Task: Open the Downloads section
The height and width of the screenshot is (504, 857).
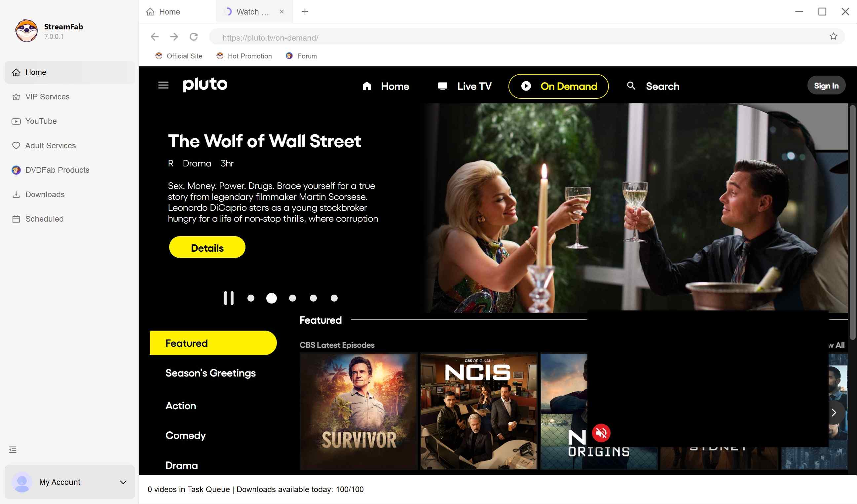Action: click(45, 194)
